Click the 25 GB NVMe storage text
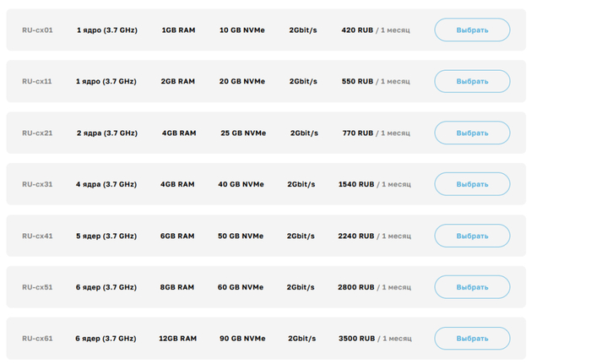 pyautogui.click(x=243, y=133)
